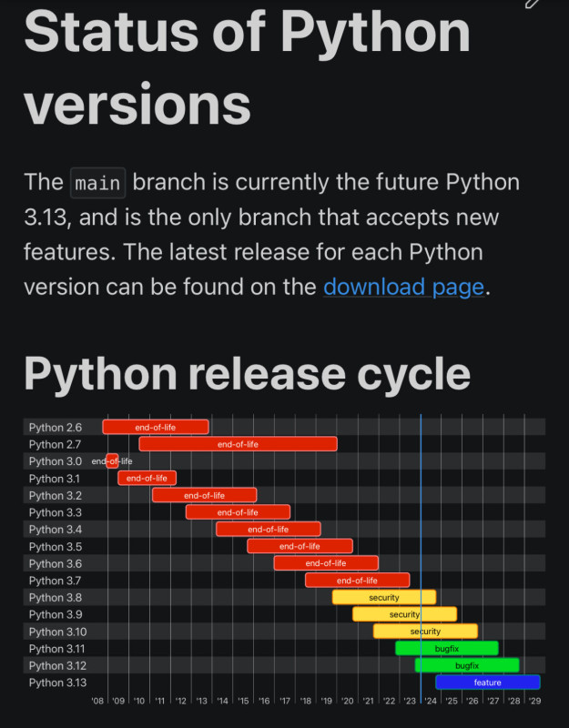Screen dimensions: 569x728
Task: Click the Python 2.6 end-of-life bar
Action: 156,427
